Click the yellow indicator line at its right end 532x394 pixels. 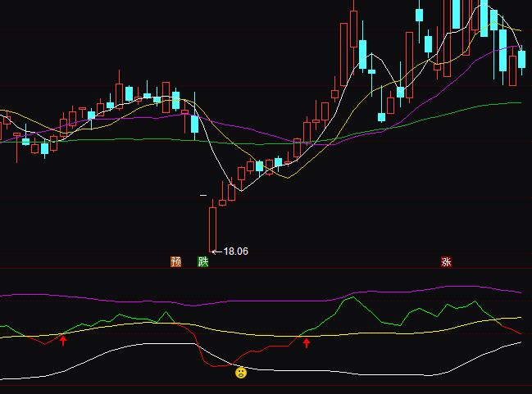point(518,318)
